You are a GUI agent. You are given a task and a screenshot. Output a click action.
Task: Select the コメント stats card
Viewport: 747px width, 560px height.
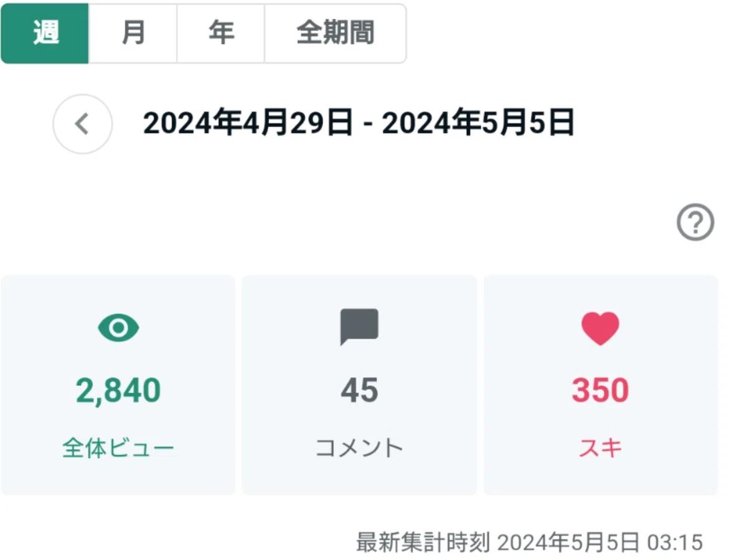click(x=359, y=385)
